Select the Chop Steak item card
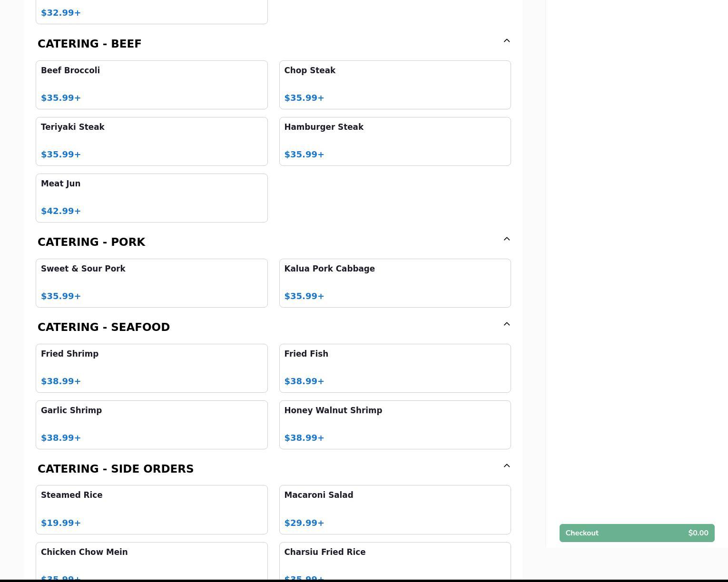This screenshot has width=728, height=582. tap(394, 85)
